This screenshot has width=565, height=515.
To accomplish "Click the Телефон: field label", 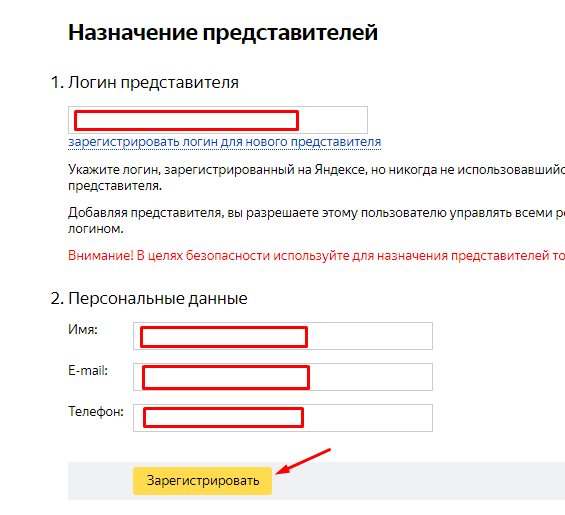I will (x=96, y=412).
